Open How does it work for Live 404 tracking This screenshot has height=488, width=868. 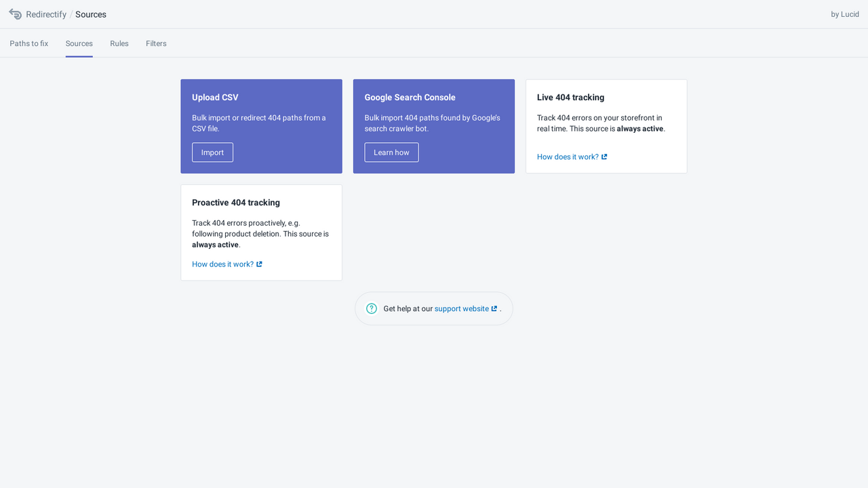tap(567, 157)
